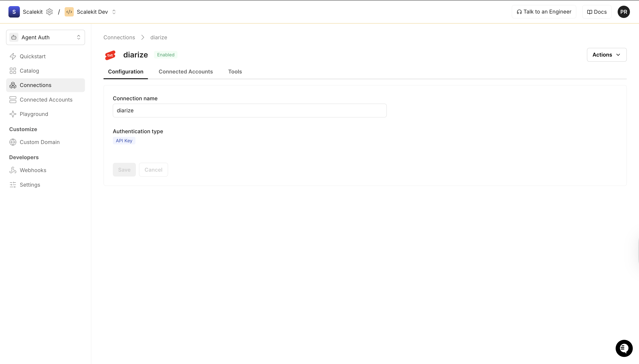Click the Connection name input field
Viewport: 639px width, 364px height.
[249, 110]
